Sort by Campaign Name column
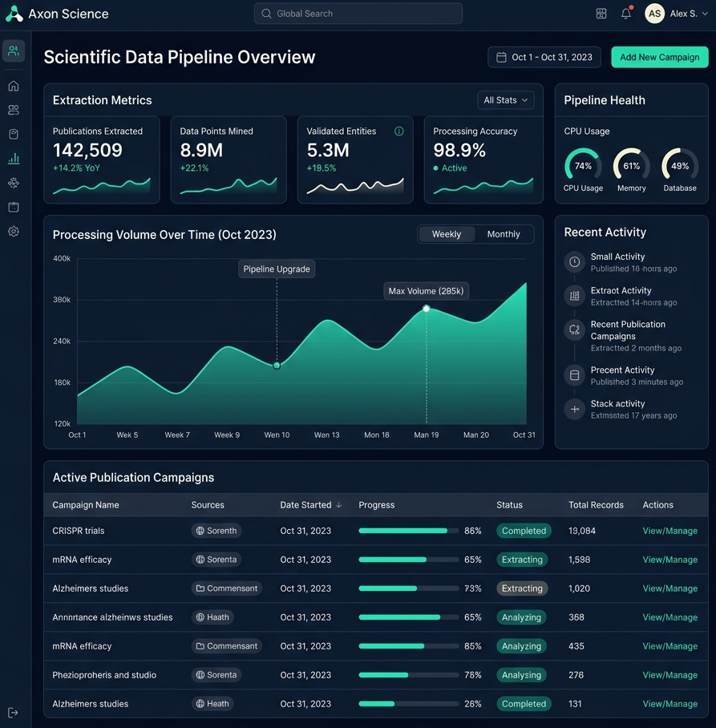This screenshot has height=728, width=716. 86,504
